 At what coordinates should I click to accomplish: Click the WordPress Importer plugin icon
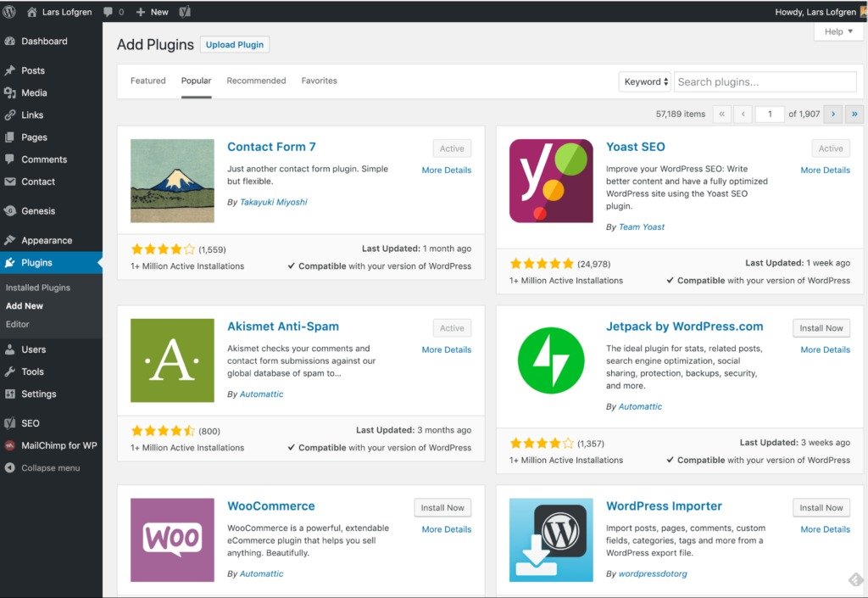click(551, 539)
